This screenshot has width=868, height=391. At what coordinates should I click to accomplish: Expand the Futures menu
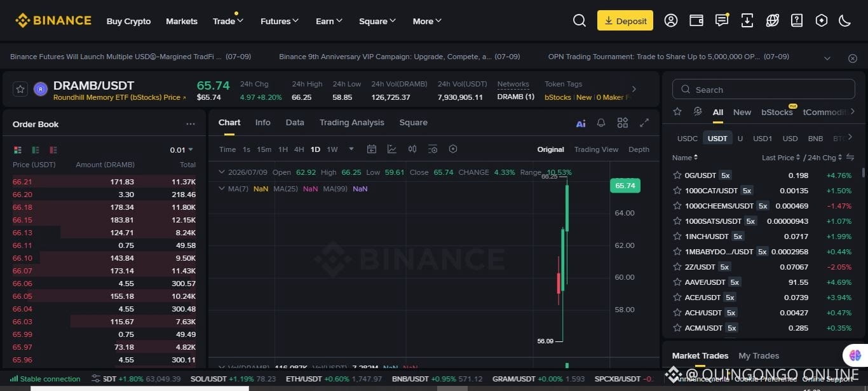(279, 21)
